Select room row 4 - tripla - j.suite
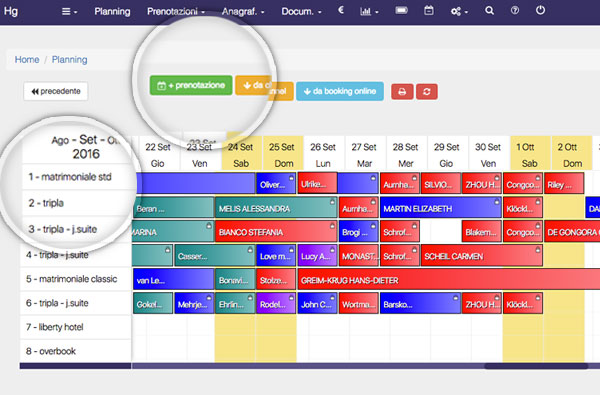The height and width of the screenshot is (395, 600). tap(75, 255)
